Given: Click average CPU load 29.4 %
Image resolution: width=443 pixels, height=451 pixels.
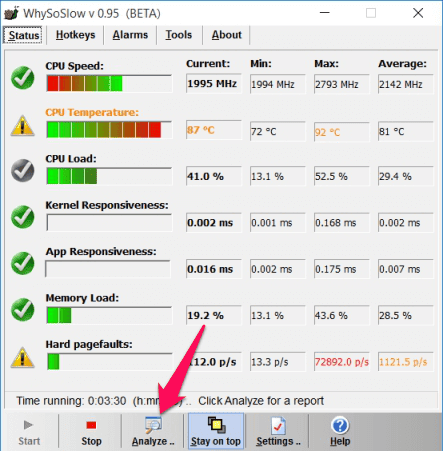Looking at the screenshot, I should click(405, 176).
